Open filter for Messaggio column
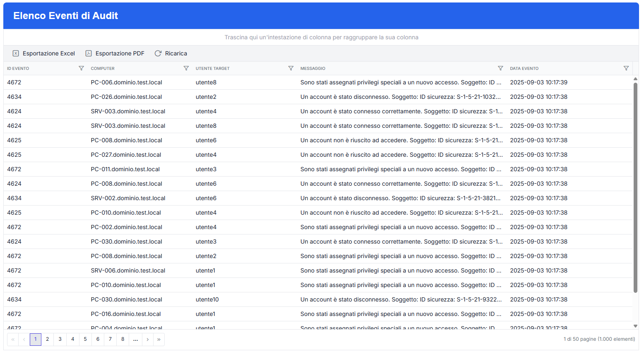 tap(500, 68)
